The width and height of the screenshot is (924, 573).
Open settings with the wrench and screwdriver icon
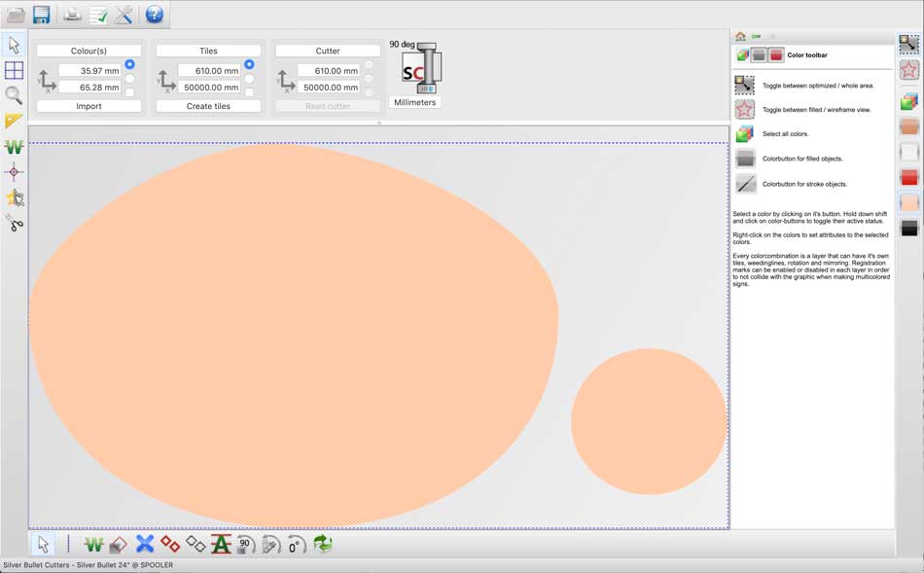pos(124,15)
